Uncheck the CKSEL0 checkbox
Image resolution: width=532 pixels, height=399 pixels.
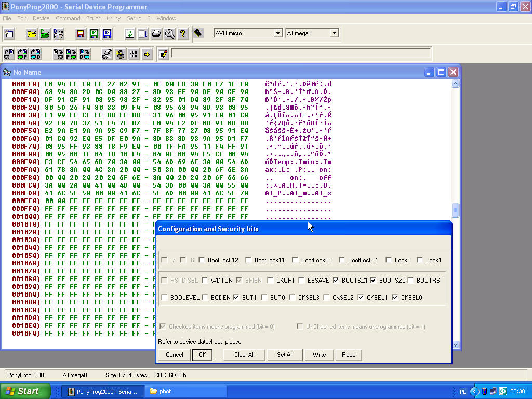tap(395, 297)
